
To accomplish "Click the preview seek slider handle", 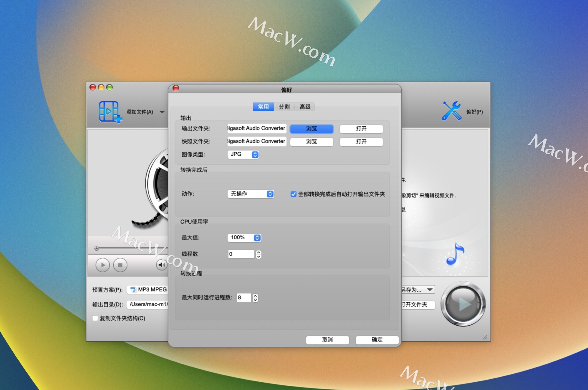I will [x=96, y=248].
